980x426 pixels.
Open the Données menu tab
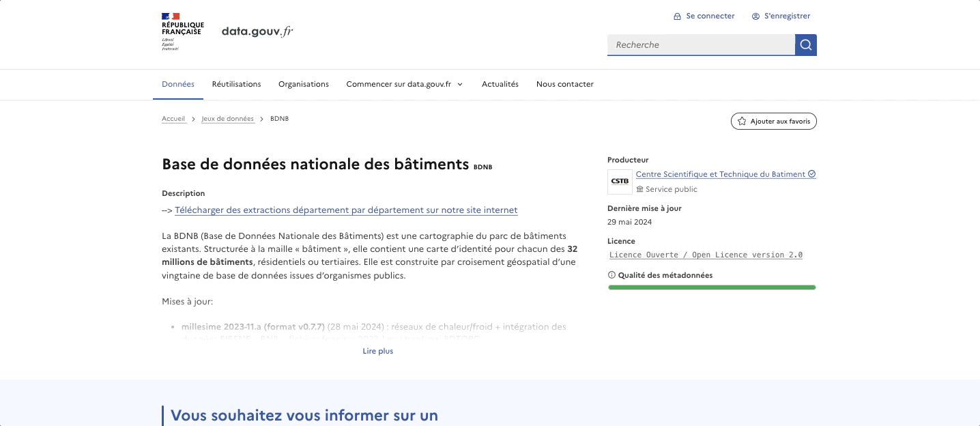click(x=178, y=84)
